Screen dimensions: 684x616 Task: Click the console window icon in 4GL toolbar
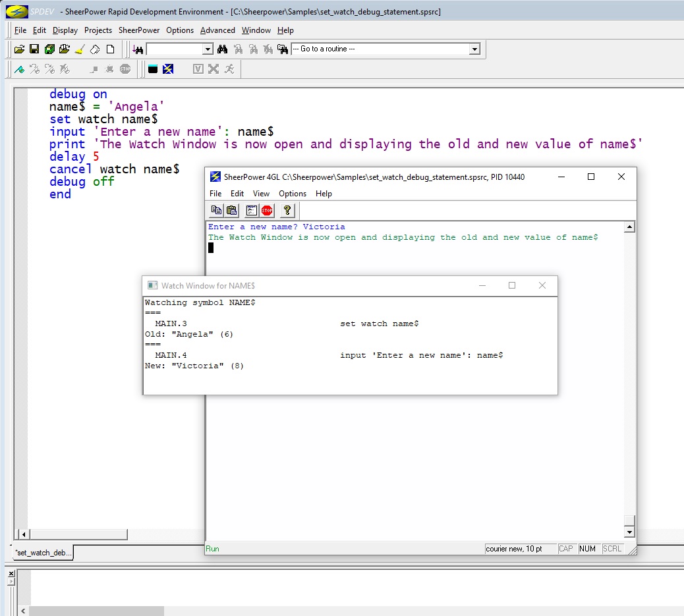pyautogui.click(x=252, y=211)
